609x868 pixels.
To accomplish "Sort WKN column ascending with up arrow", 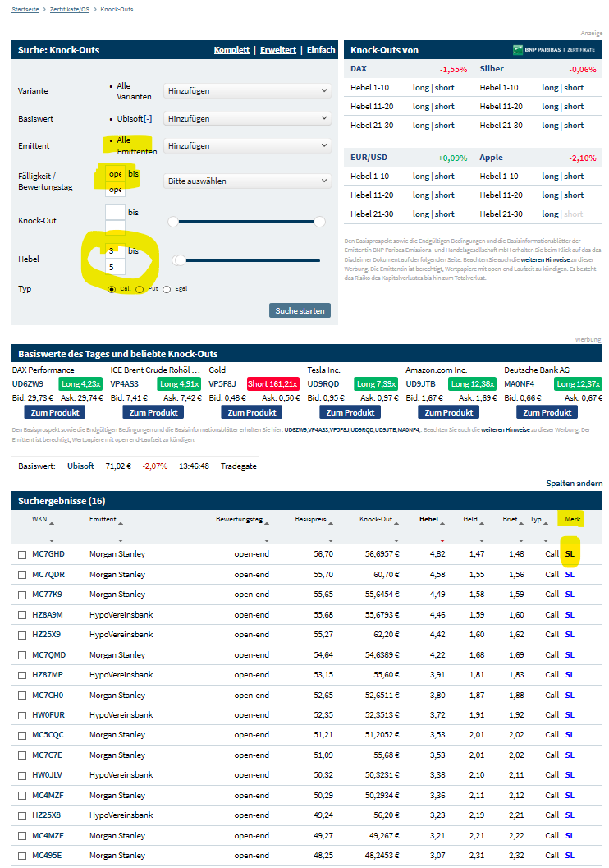I will pos(52,523).
